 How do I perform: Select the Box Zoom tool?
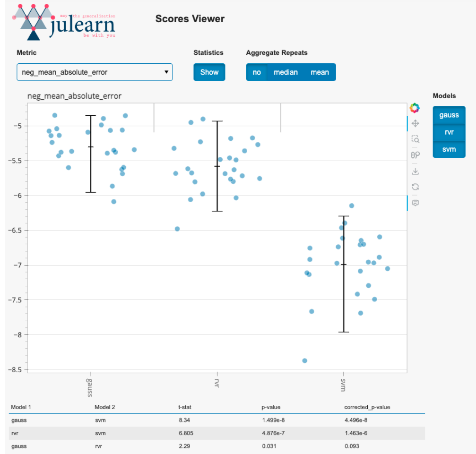coord(415,139)
